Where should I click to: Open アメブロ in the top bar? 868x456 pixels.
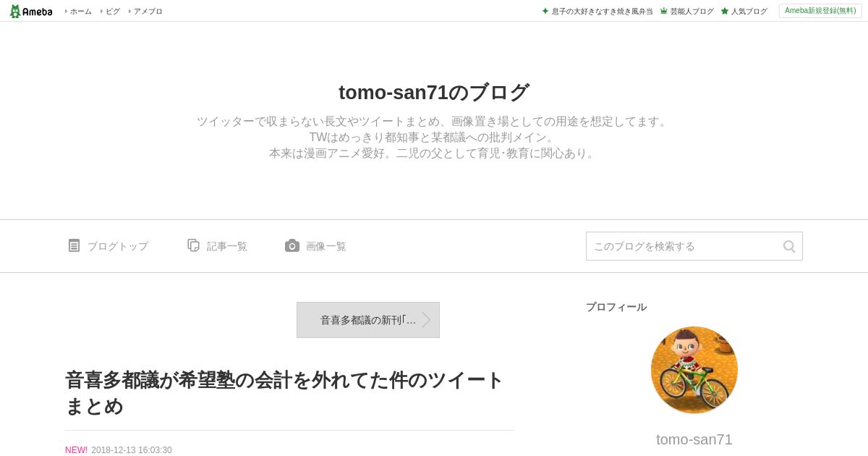click(148, 11)
